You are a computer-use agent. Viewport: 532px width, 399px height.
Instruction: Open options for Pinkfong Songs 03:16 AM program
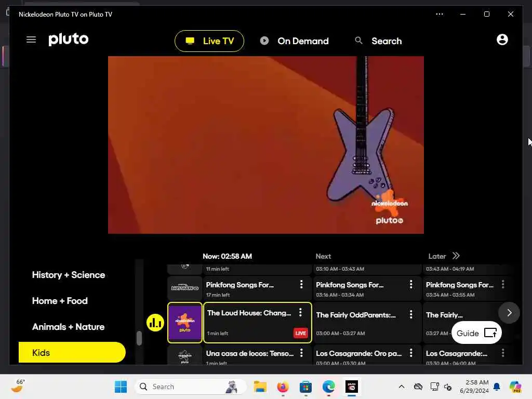pyautogui.click(x=411, y=284)
